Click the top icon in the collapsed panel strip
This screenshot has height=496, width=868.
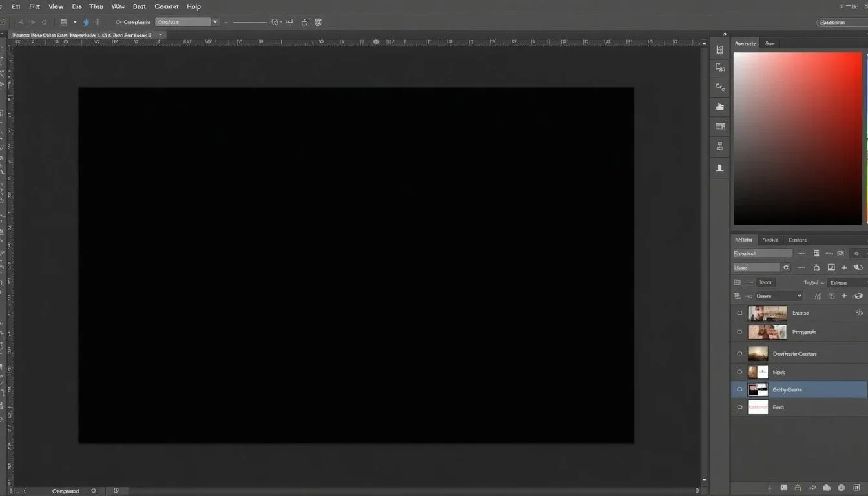(x=720, y=50)
